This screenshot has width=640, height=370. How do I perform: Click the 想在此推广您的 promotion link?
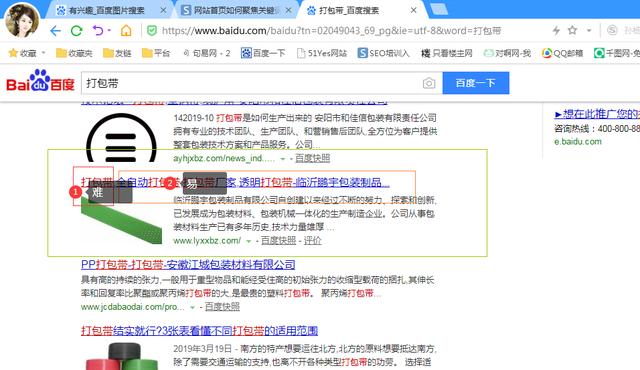click(597, 114)
